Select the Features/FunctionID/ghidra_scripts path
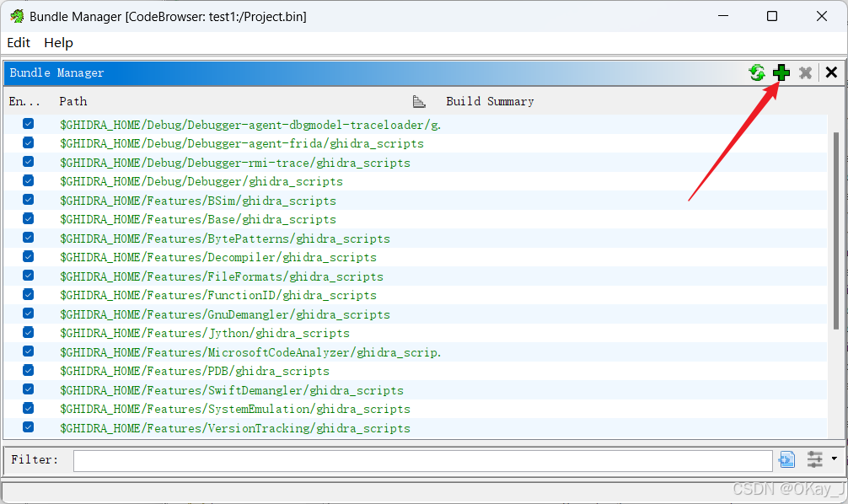This screenshot has width=848, height=504. (218, 295)
